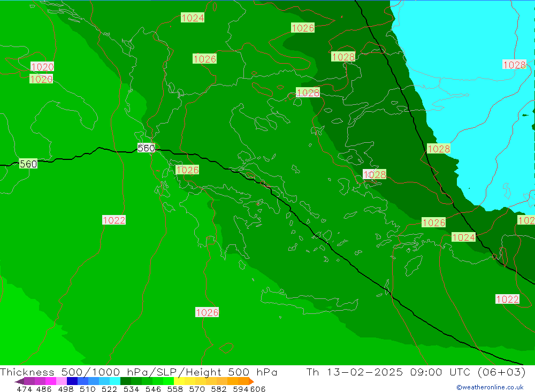The image size is (535, 392).
Task: Click the 606 legend value
Action: coord(258,389)
